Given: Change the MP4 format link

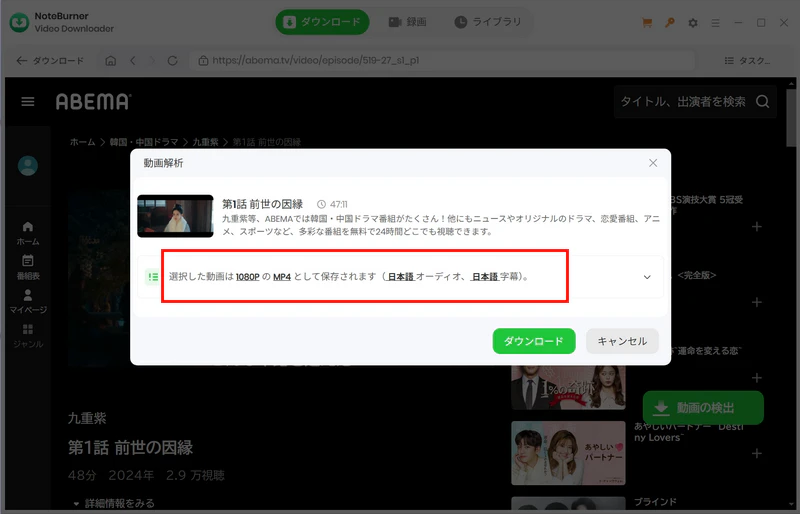Looking at the screenshot, I should coord(282,277).
